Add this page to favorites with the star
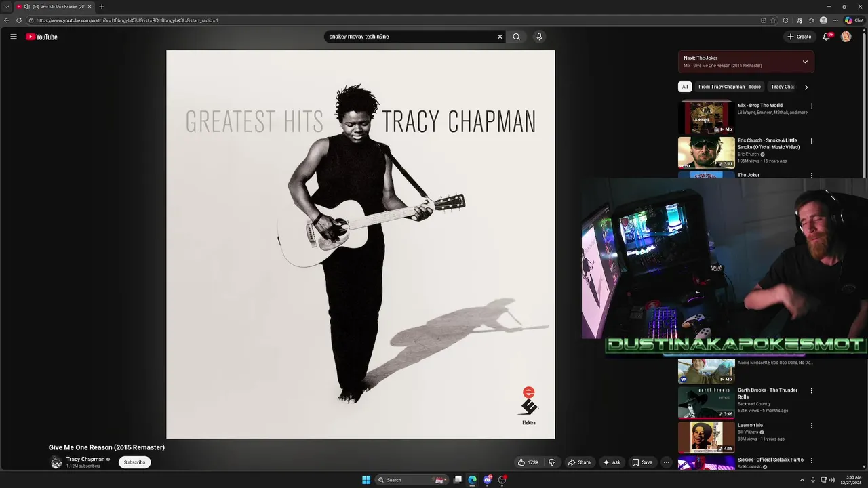The width and height of the screenshot is (868, 488). (x=773, y=20)
